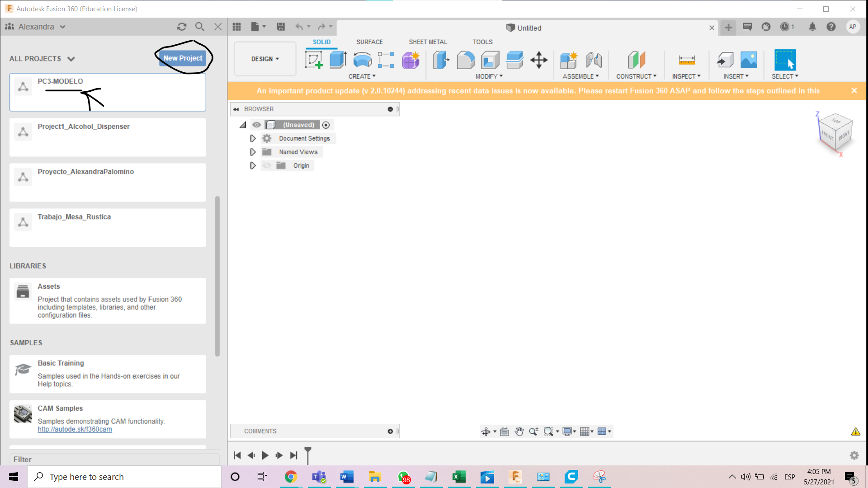
Task: Toggle visibility eye of Unsaved component
Action: click(256, 125)
